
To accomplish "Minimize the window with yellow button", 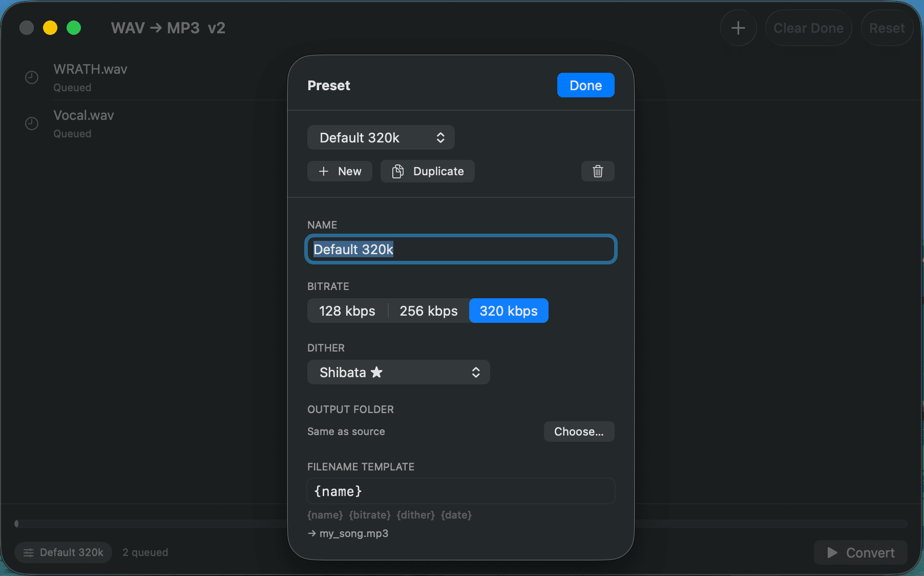I will coord(50,28).
